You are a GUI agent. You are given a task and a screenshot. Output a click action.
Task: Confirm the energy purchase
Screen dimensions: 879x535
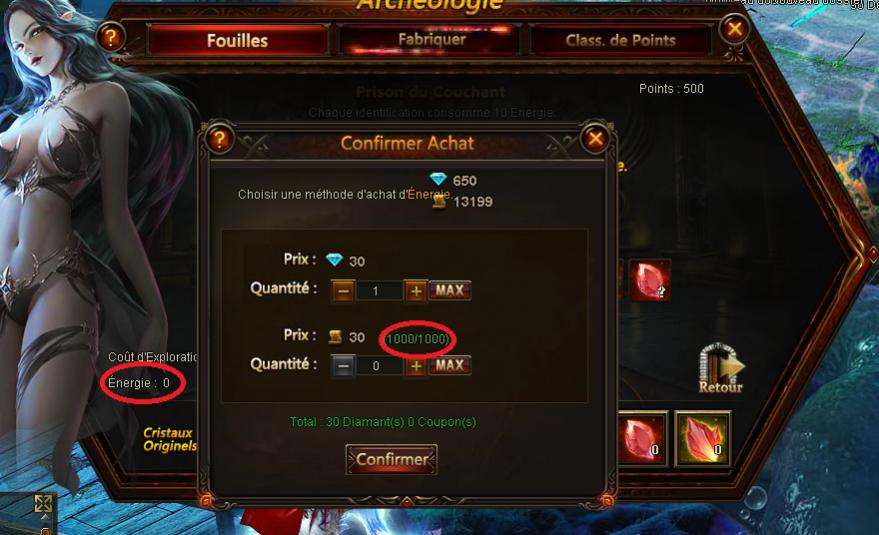tap(391, 459)
